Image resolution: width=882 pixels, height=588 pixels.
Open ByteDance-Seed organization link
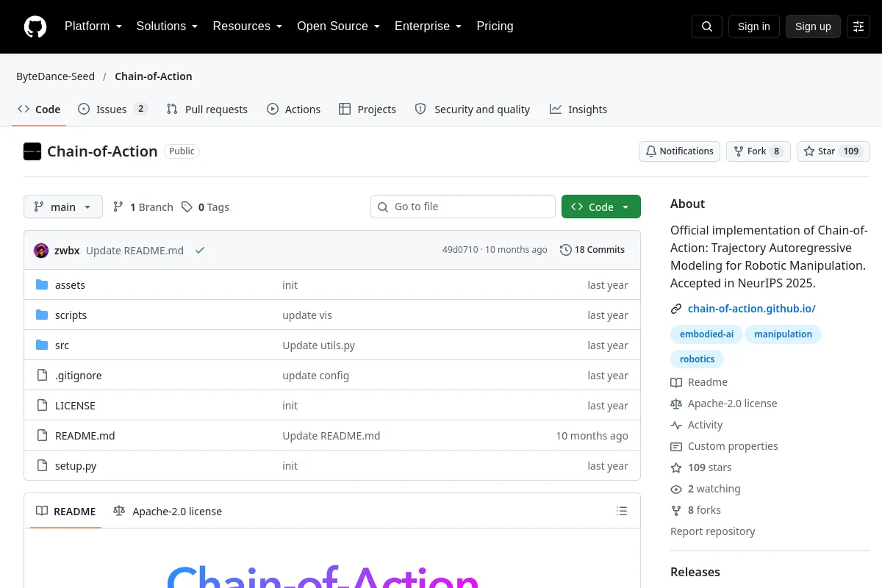coord(56,76)
